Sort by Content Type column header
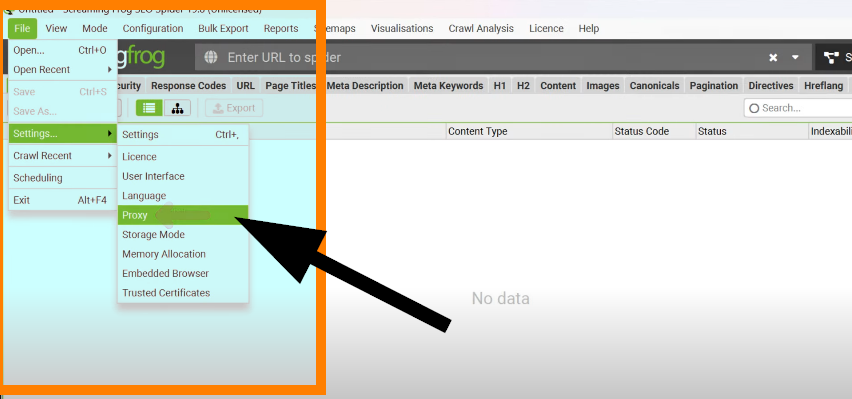The height and width of the screenshot is (399, 852). tap(529, 131)
